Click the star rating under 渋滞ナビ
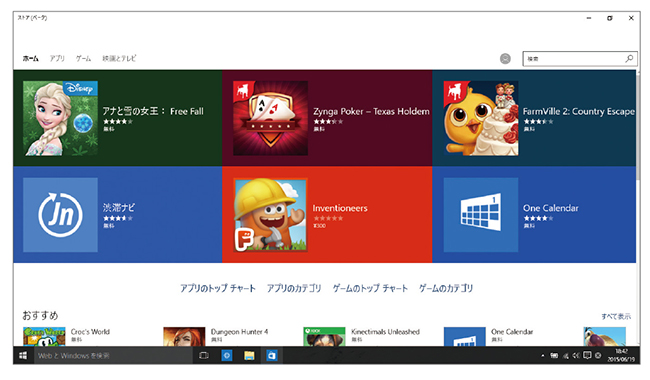Screen dimensions: 650x380 pyautogui.click(x=118, y=218)
